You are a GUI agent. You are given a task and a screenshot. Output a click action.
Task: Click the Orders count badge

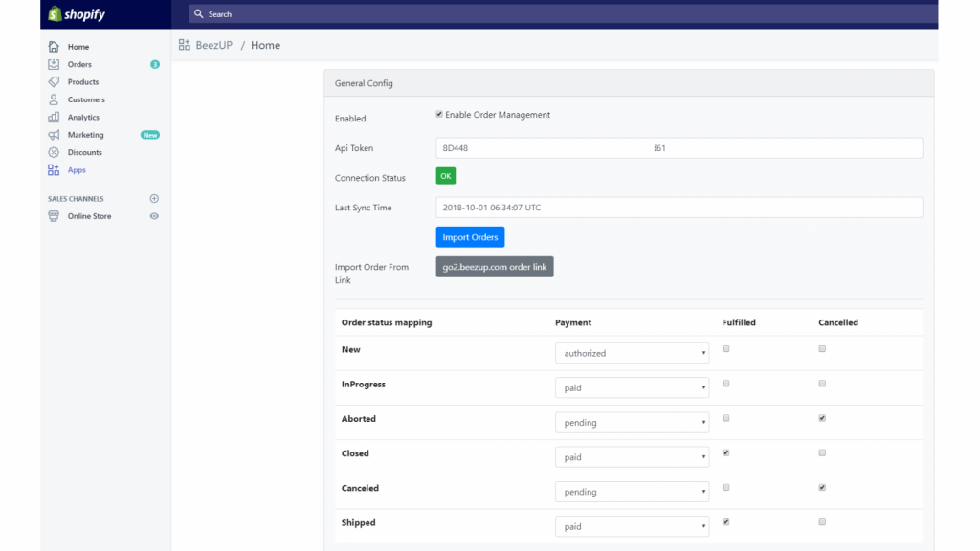[x=155, y=64]
